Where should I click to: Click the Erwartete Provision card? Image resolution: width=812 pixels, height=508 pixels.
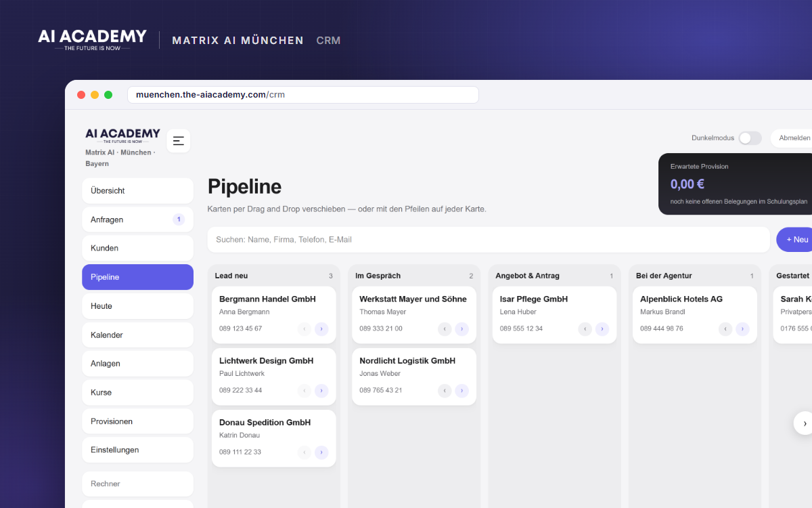pos(736,184)
